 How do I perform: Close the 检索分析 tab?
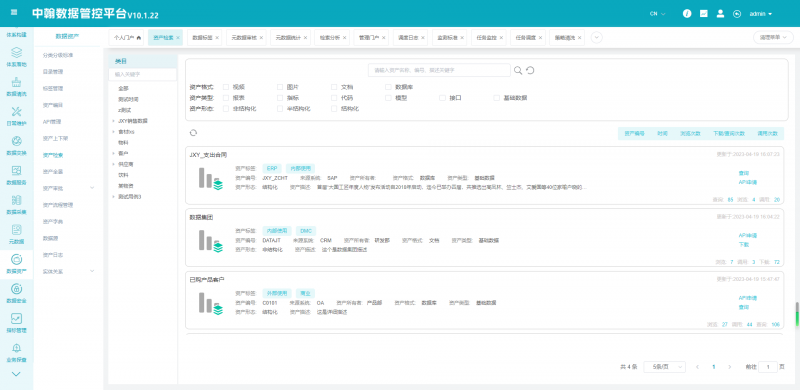click(344, 38)
